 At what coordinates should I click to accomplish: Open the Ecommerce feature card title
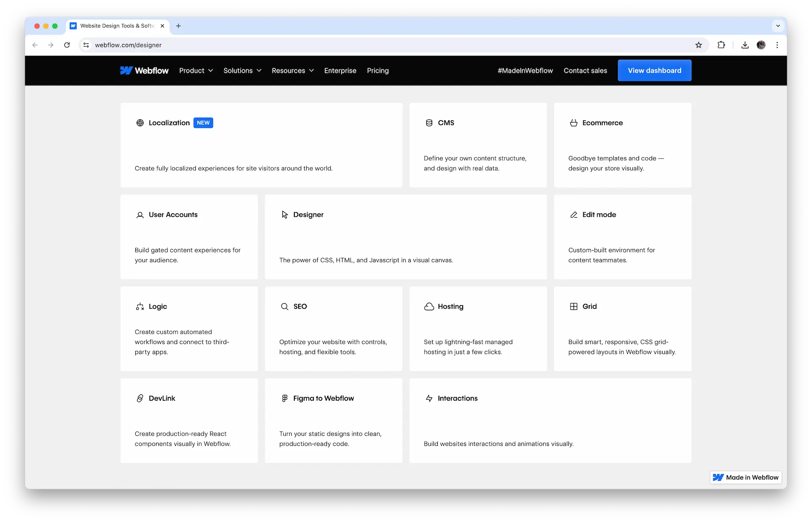(603, 123)
